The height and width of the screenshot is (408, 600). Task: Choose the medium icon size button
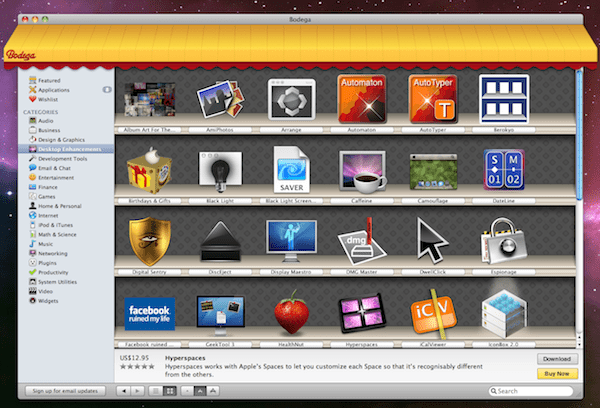(200, 391)
